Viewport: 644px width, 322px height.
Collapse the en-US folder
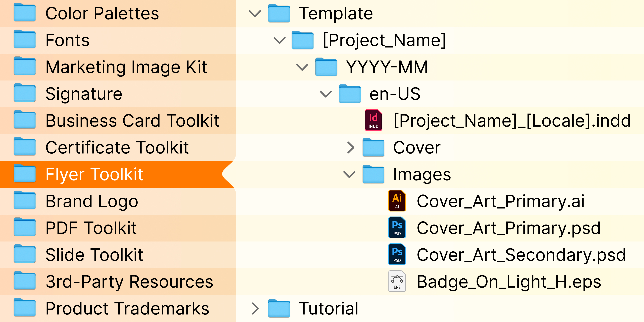click(x=326, y=94)
